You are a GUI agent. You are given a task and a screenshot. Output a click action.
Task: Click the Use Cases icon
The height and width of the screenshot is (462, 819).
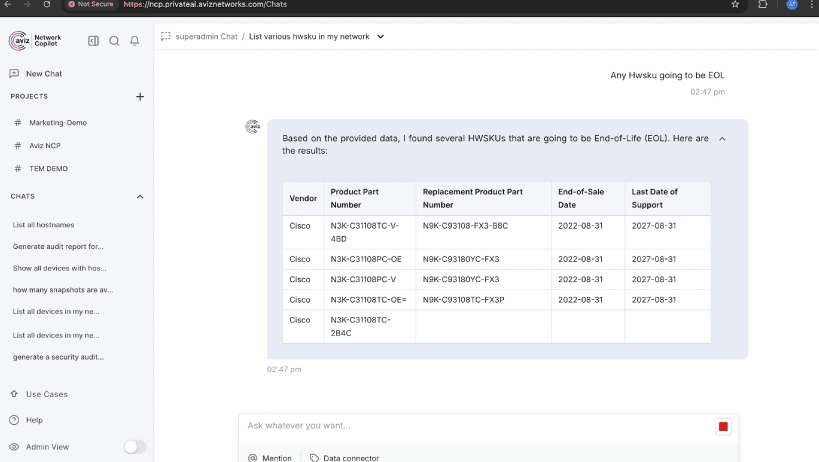(x=14, y=394)
